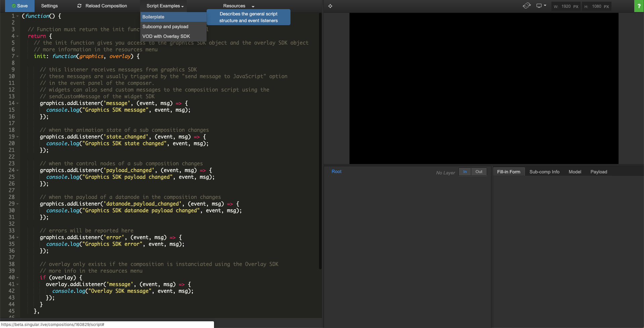The width and height of the screenshot is (644, 328).
Task: Click "Overlay SDK message" text on line 42
Action: (x=120, y=291)
